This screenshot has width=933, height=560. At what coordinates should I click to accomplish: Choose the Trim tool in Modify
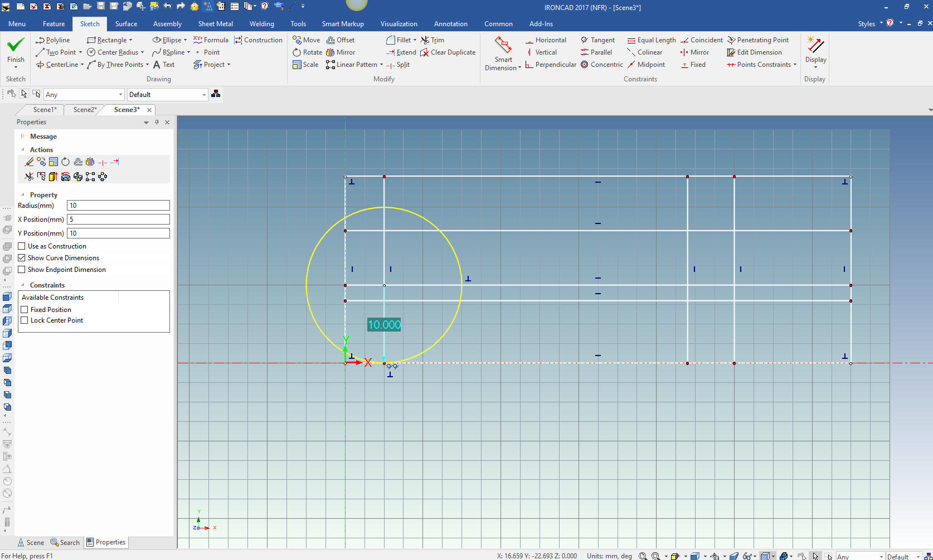[x=433, y=40]
